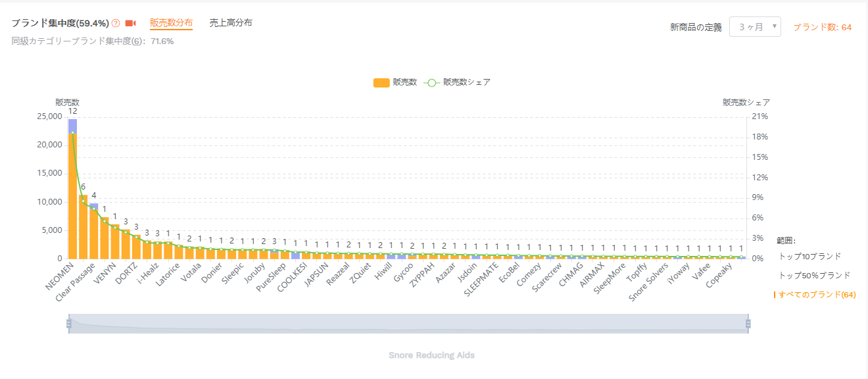Select the トップ50%ブランド range option
The height and width of the screenshot is (379, 868).
coord(814,275)
